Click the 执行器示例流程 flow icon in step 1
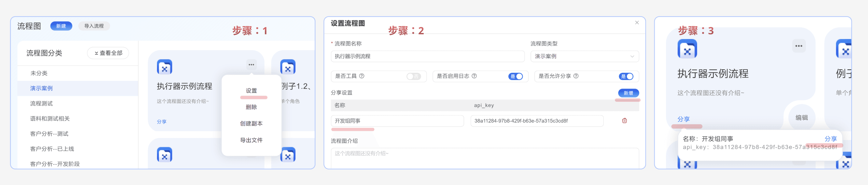Image resolution: width=868 pixels, height=185 pixels. (x=164, y=67)
